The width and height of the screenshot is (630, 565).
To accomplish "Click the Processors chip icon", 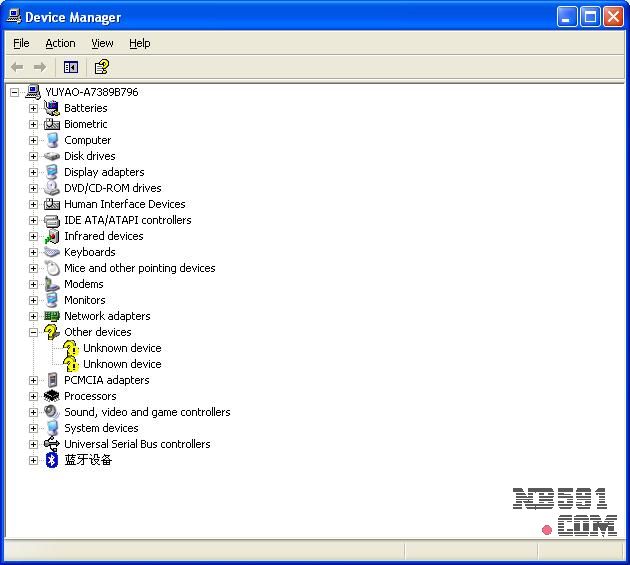I will (52, 396).
